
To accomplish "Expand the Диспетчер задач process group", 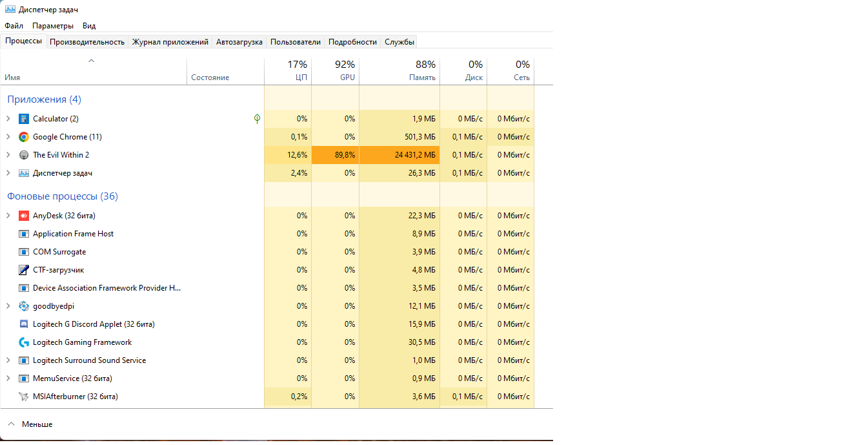I will click(8, 173).
